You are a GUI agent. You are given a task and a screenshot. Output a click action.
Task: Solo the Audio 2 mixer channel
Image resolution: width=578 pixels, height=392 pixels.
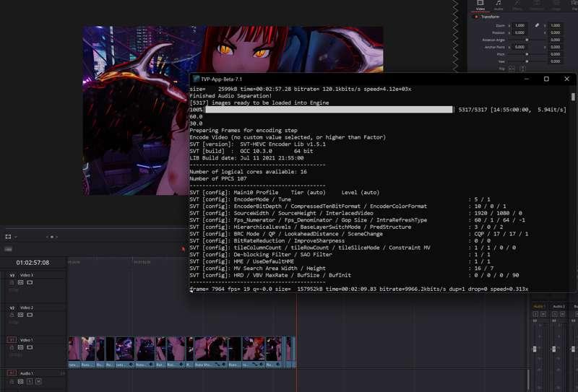click(555, 314)
